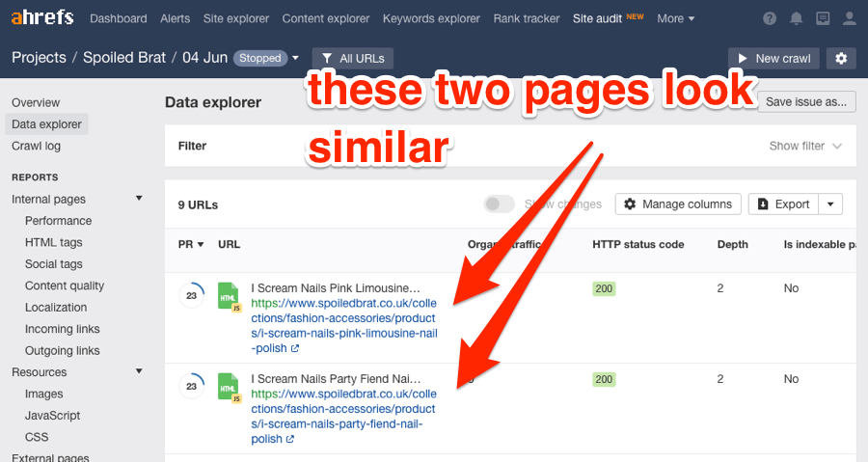Select Data explorer in sidebar

46,124
